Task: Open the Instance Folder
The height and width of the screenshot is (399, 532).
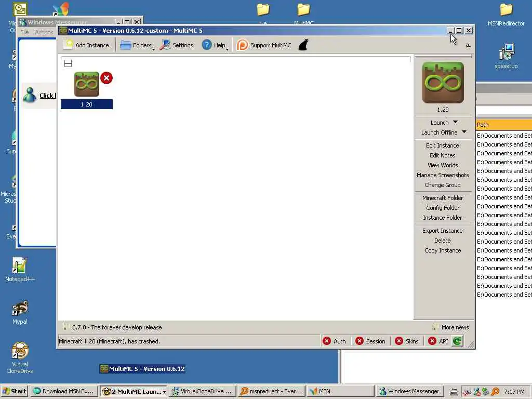Action: (x=443, y=218)
